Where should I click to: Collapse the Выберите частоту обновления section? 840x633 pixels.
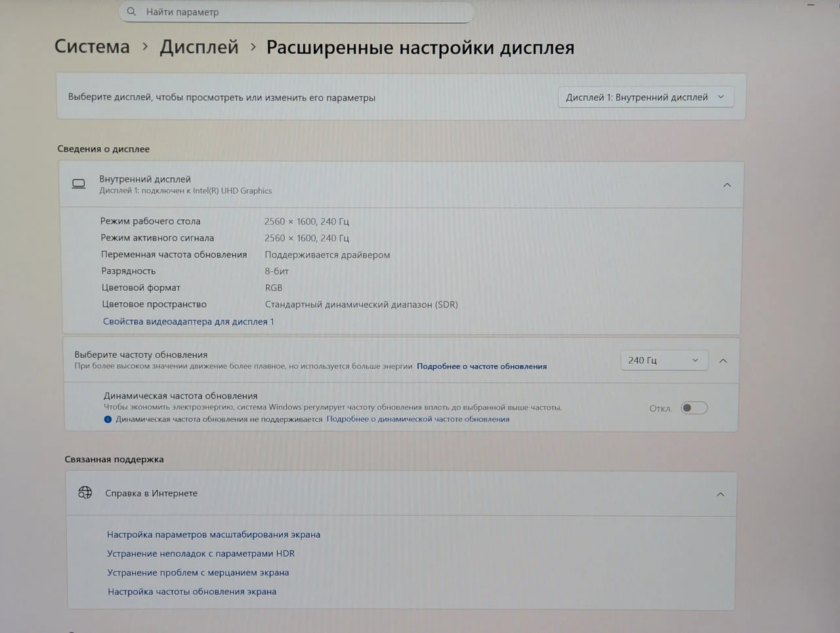pos(723,360)
